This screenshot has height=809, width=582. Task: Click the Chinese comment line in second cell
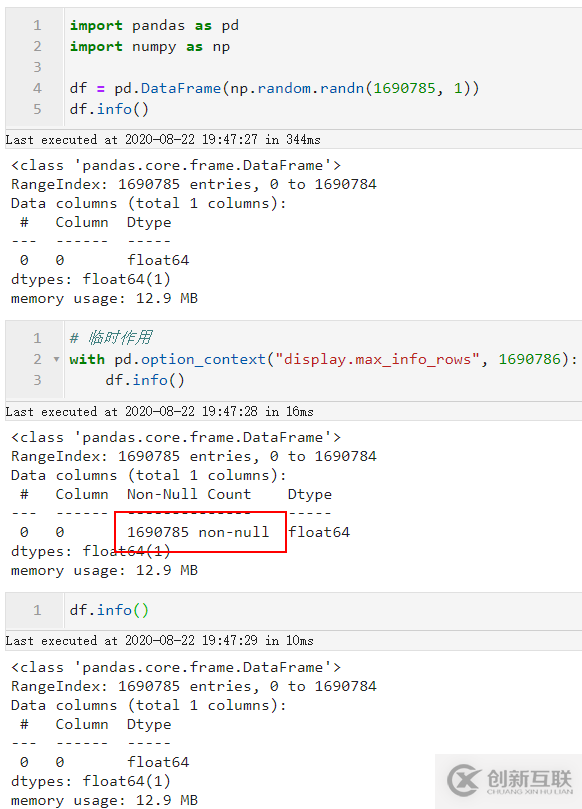coord(111,338)
